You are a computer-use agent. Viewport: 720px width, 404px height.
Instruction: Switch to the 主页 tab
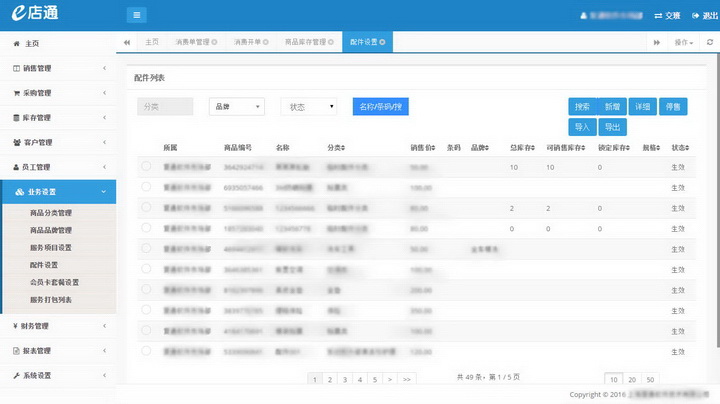click(x=152, y=42)
